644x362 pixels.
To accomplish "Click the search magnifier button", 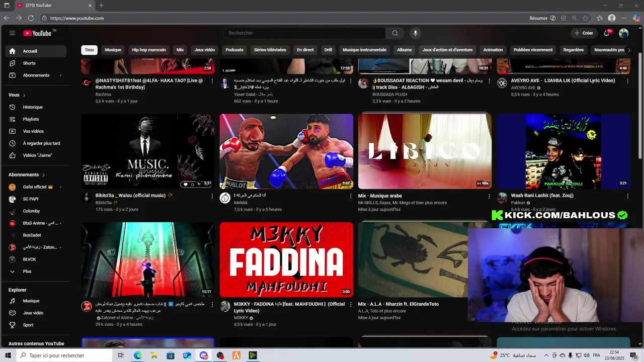I will [x=395, y=33].
